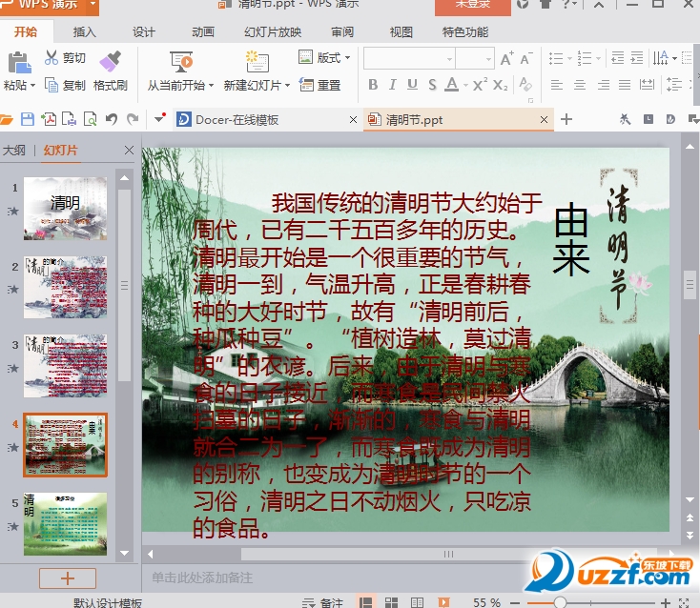This screenshot has height=608, width=700.
Task: Justify text alignment
Action: coord(625,84)
